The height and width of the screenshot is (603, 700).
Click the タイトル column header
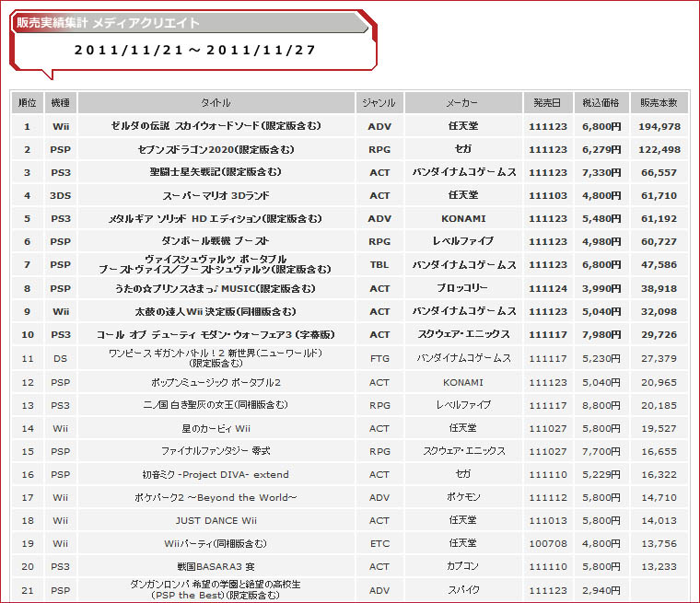[x=216, y=103]
